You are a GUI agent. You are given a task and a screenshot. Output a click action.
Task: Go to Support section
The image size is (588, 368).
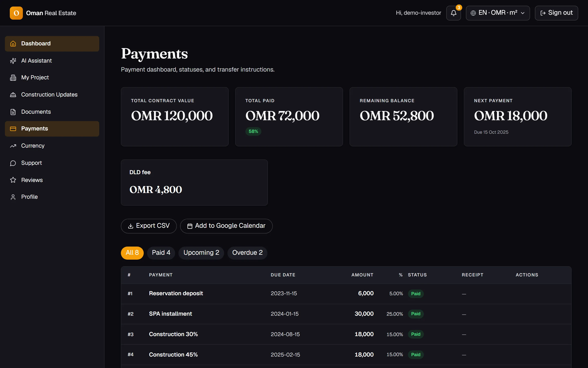[x=52, y=163]
